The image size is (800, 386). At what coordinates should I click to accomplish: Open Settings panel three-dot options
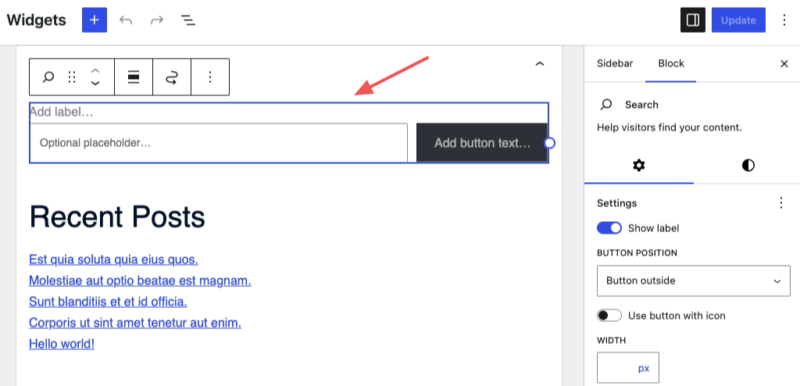781,203
